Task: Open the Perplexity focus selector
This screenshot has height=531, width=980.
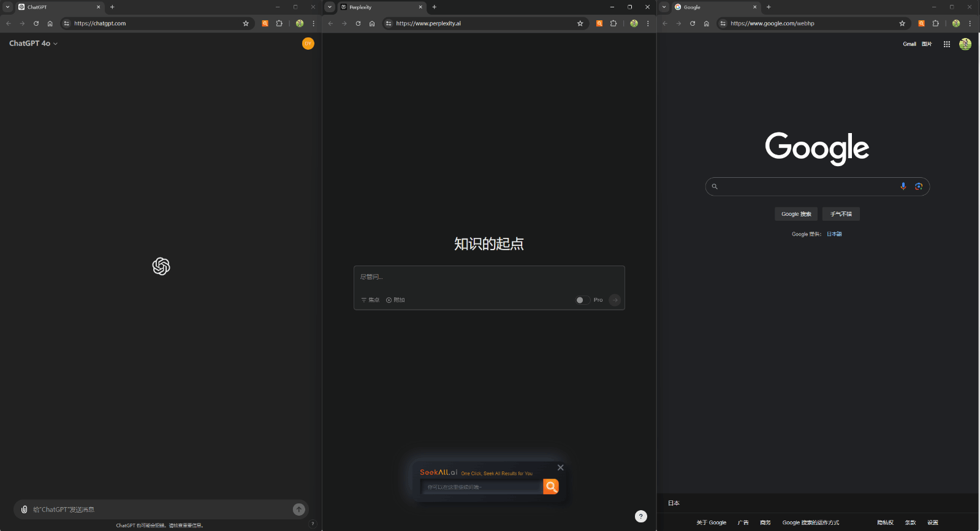Action: tap(370, 300)
